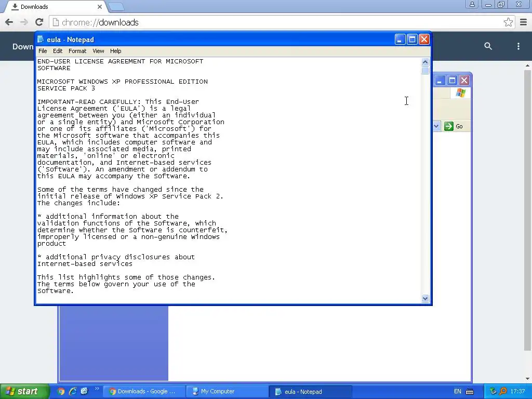Minimize the Chrome window
The image size is (532, 399).
point(488,4)
